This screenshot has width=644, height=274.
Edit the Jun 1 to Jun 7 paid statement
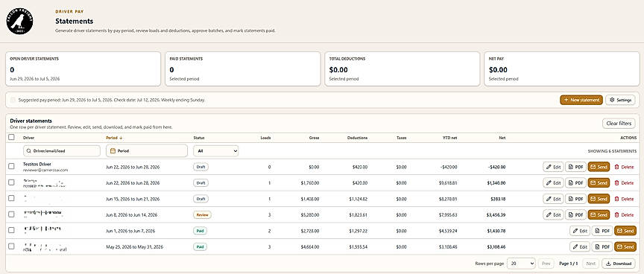[x=579, y=231]
